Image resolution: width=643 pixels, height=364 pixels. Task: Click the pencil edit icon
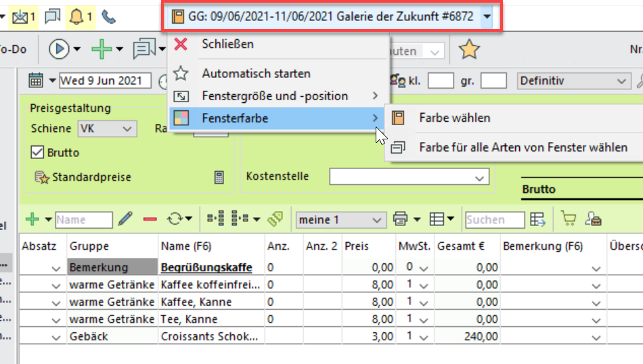point(125,219)
